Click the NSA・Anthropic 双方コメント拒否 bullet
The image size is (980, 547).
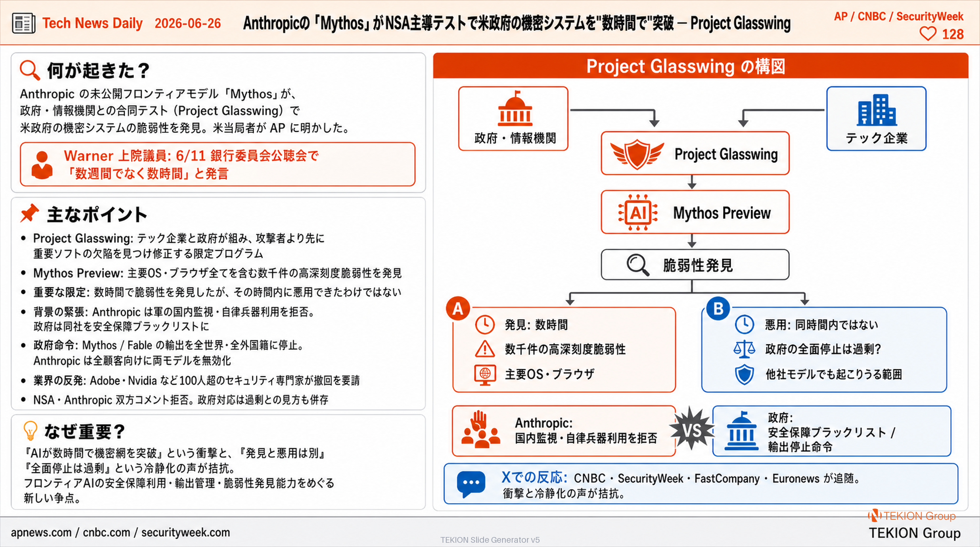coord(181,400)
